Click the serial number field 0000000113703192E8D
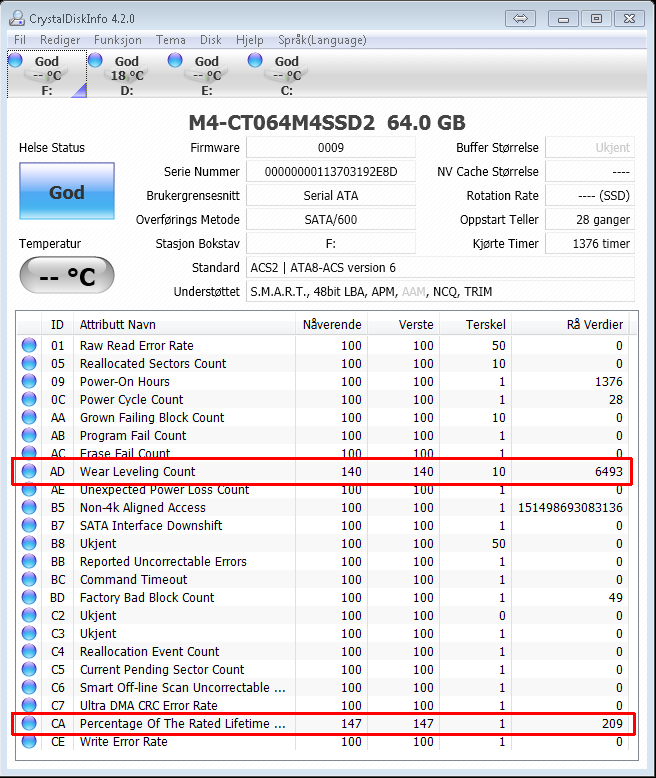This screenshot has height=778, width=656. point(331,172)
